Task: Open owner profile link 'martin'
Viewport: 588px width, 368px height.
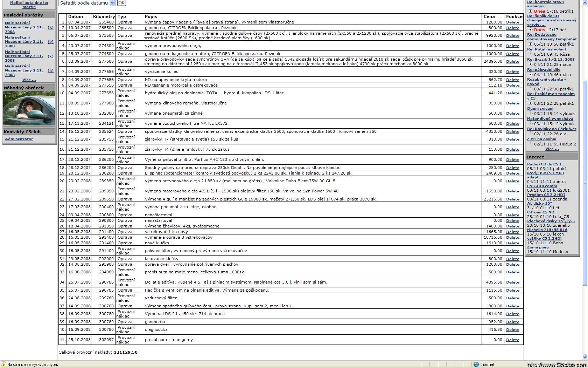Action: pyautogui.click(x=29, y=7)
